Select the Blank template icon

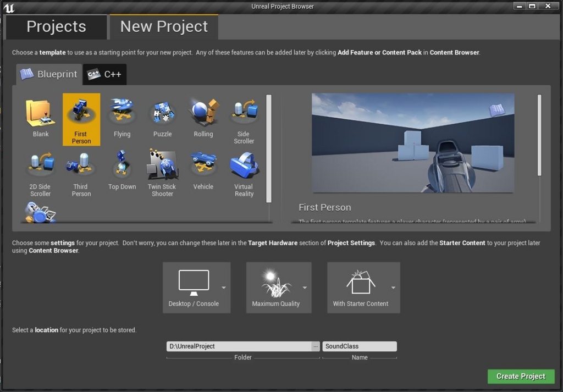coord(41,113)
